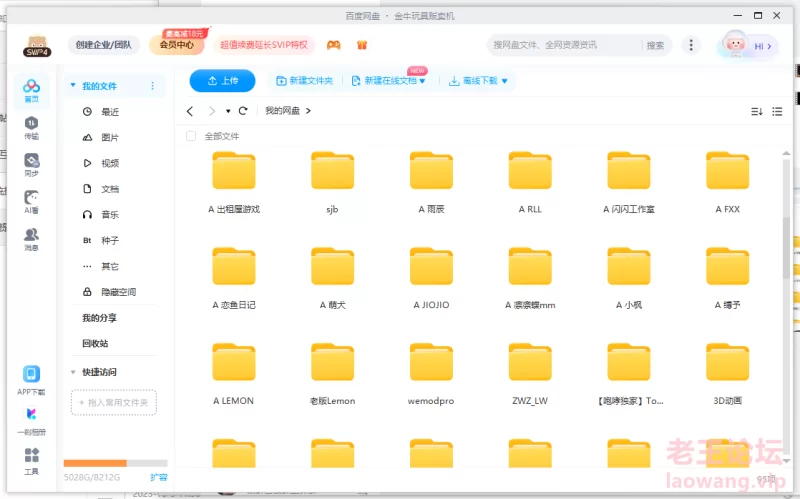
Task: Click the gift box icon in header
Action: [362, 45]
